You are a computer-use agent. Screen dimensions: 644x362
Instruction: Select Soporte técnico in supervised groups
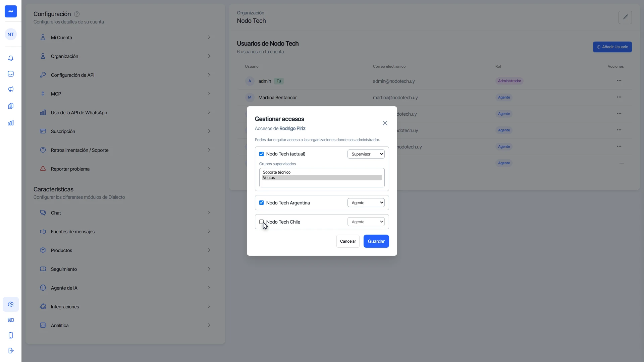[x=322, y=172]
